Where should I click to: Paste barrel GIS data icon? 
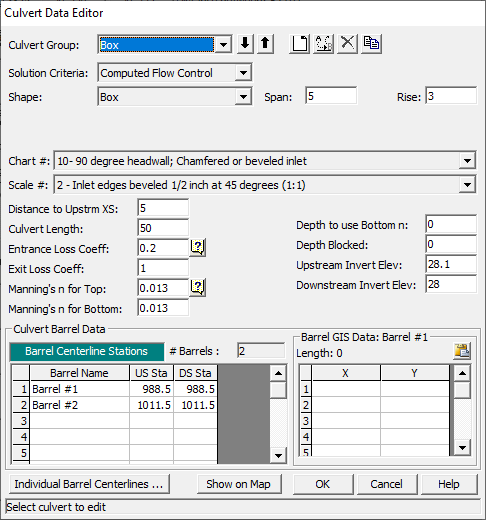pyautogui.click(x=462, y=351)
